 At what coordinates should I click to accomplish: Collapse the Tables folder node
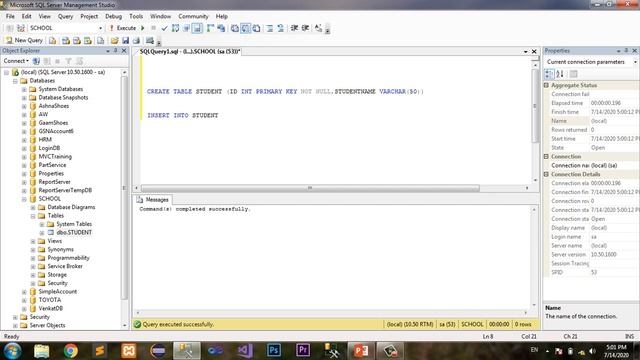click(x=33, y=216)
